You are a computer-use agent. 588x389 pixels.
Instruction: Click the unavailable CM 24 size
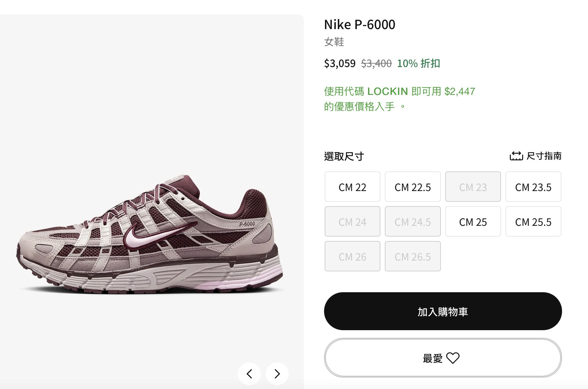[x=352, y=222]
